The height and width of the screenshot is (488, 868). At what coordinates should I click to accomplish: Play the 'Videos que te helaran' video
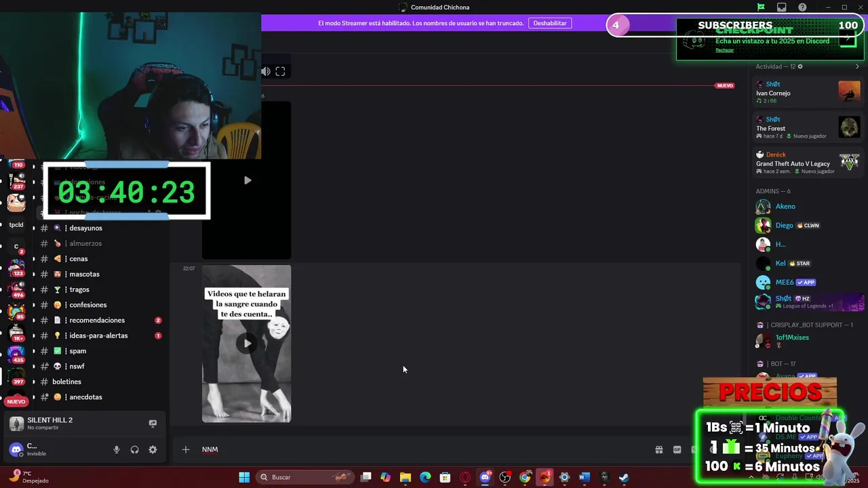pyautogui.click(x=247, y=344)
